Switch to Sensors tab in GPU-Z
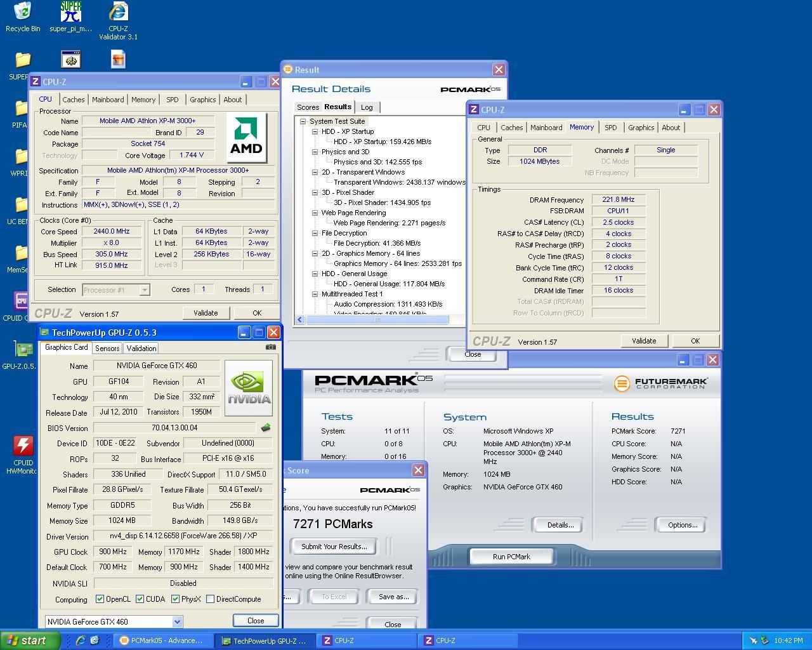The width and height of the screenshot is (812, 650). click(107, 348)
